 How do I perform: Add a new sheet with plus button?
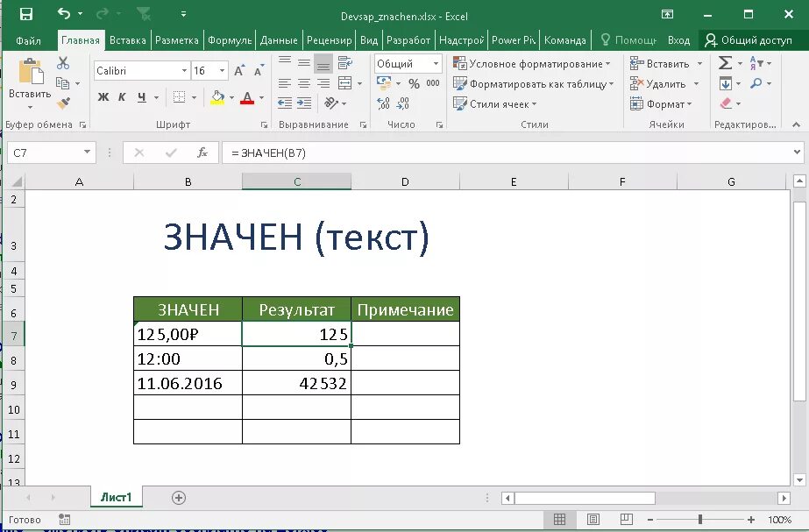[x=179, y=498]
